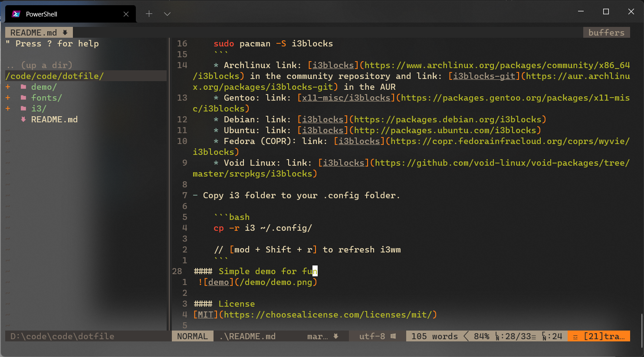Click the [i3blocks-git] AUR link text

(484, 76)
